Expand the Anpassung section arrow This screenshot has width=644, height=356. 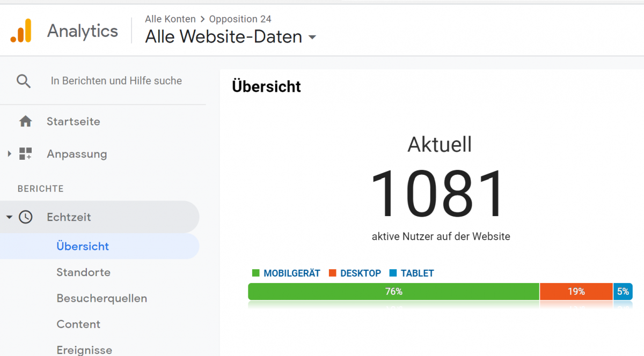point(9,154)
